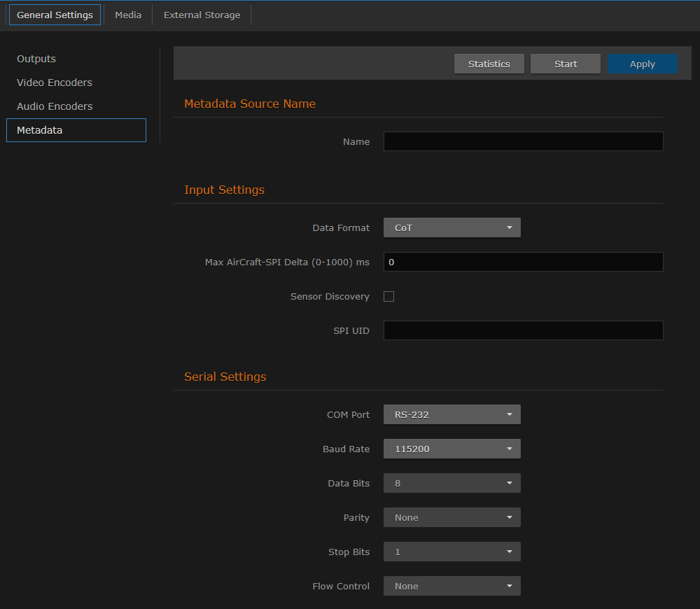The image size is (700, 609).
Task: Open the Flow Control dropdown
Action: point(451,585)
